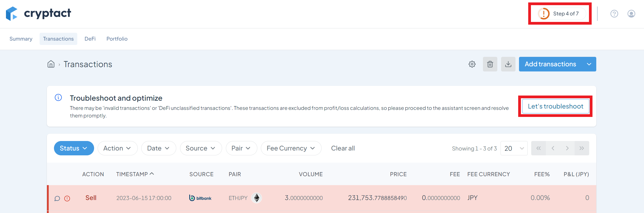Open the Fee Currency filter dropdown
The width and height of the screenshot is (644, 213).
click(291, 148)
